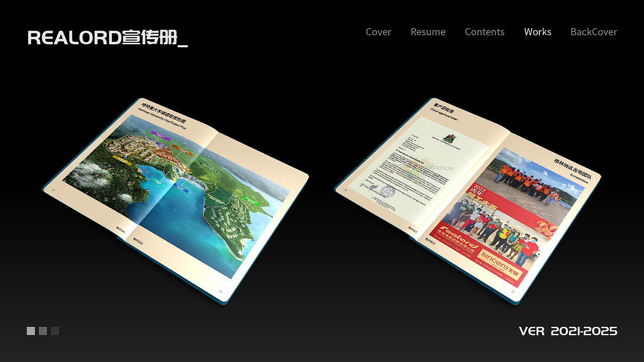
Task: Open the Cover tab
Action: click(378, 32)
